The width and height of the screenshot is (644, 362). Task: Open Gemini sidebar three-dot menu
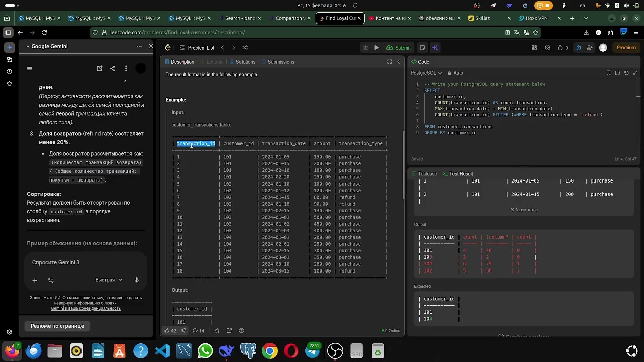point(139,46)
